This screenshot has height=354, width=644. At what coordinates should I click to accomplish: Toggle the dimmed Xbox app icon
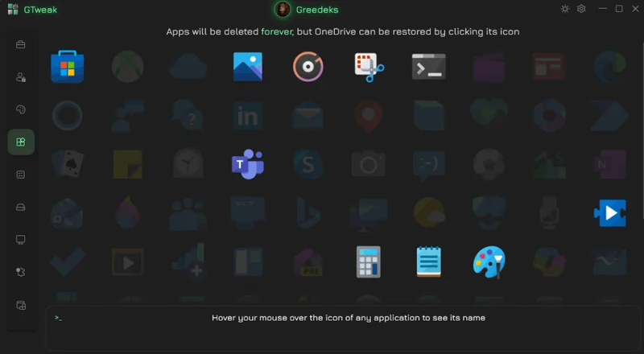pyautogui.click(x=128, y=67)
